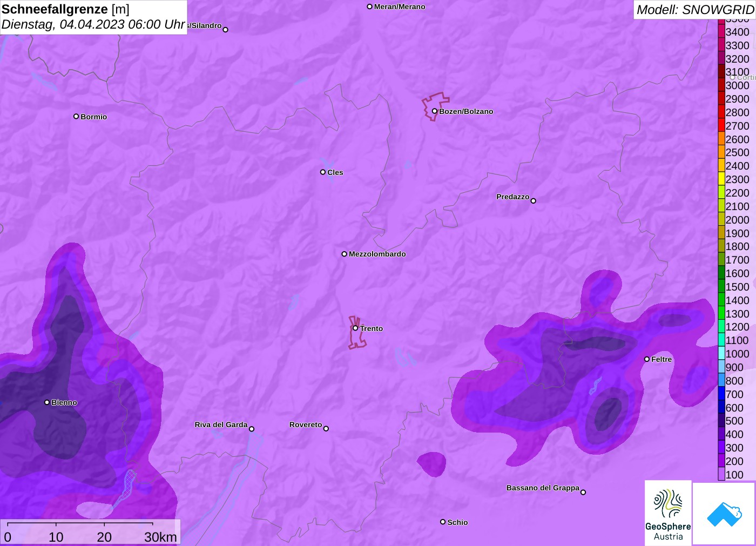Select the 1000 m cyan legend swatch
Screen dimensions: 756x546
721,354
